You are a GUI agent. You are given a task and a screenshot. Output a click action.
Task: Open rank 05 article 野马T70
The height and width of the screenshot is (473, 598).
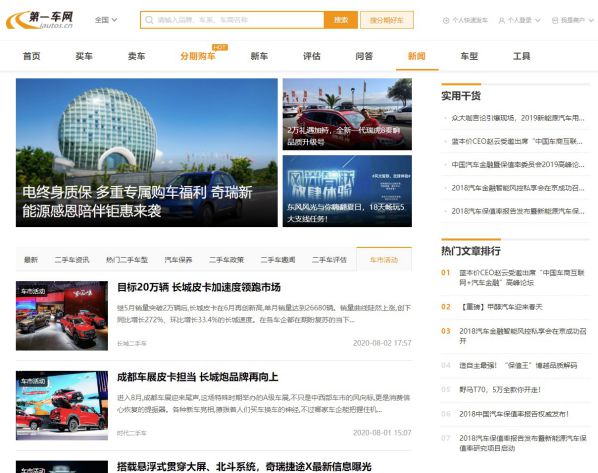pyautogui.click(x=500, y=389)
